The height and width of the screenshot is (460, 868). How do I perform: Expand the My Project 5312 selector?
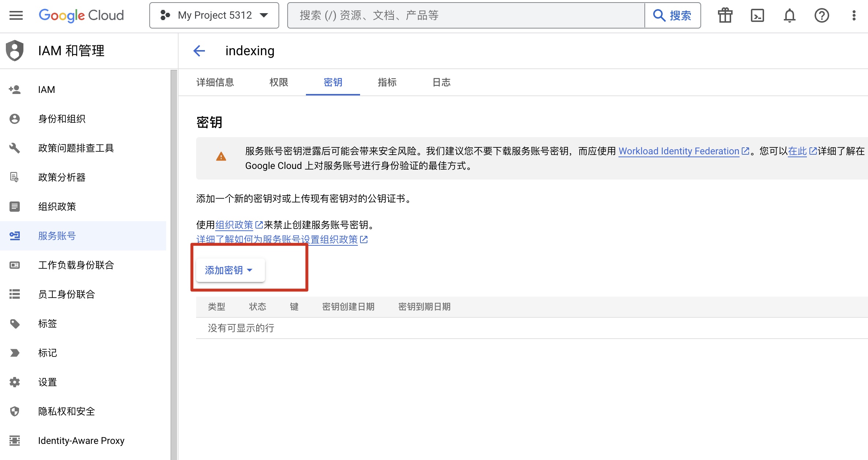tap(214, 15)
